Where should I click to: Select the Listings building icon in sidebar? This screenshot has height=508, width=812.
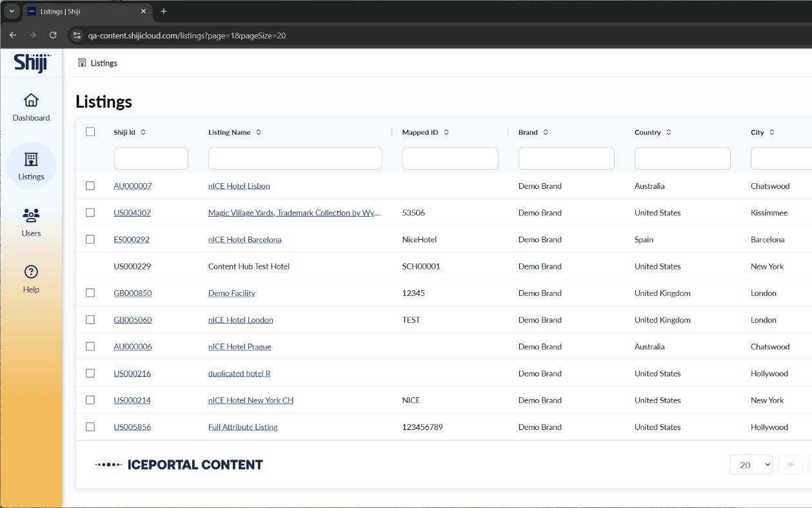coord(31,159)
